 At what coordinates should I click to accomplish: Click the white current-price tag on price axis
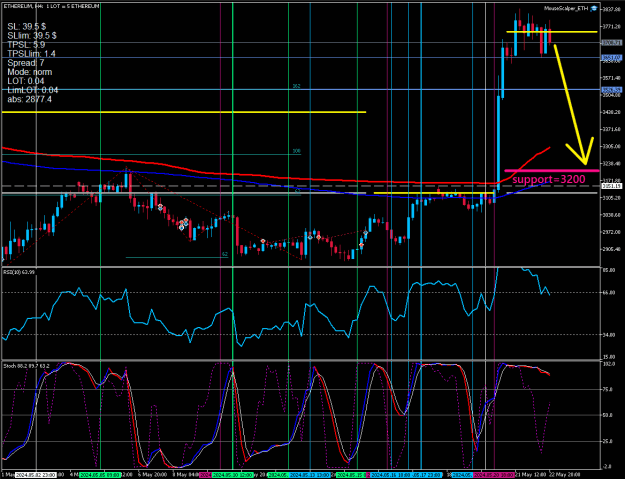click(611, 186)
